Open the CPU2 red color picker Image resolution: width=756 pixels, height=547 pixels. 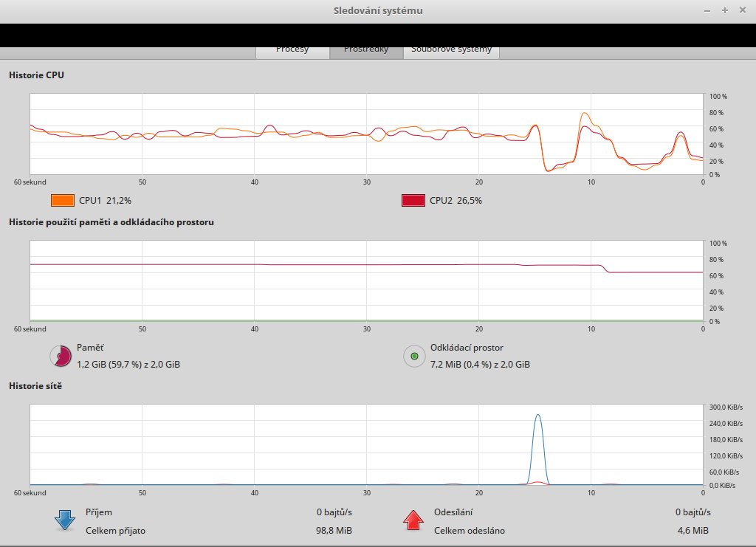point(413,200)
